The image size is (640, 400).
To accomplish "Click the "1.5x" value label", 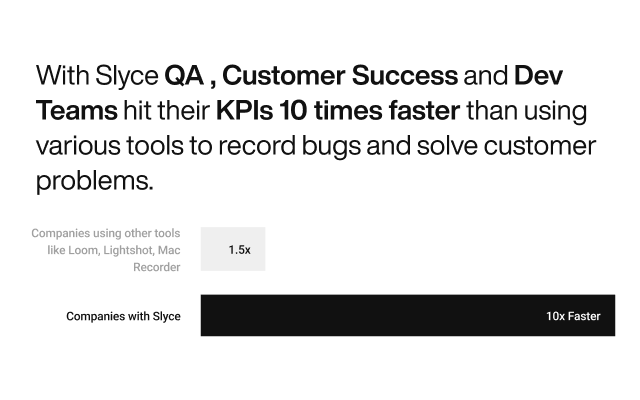I will coord(239,250).
